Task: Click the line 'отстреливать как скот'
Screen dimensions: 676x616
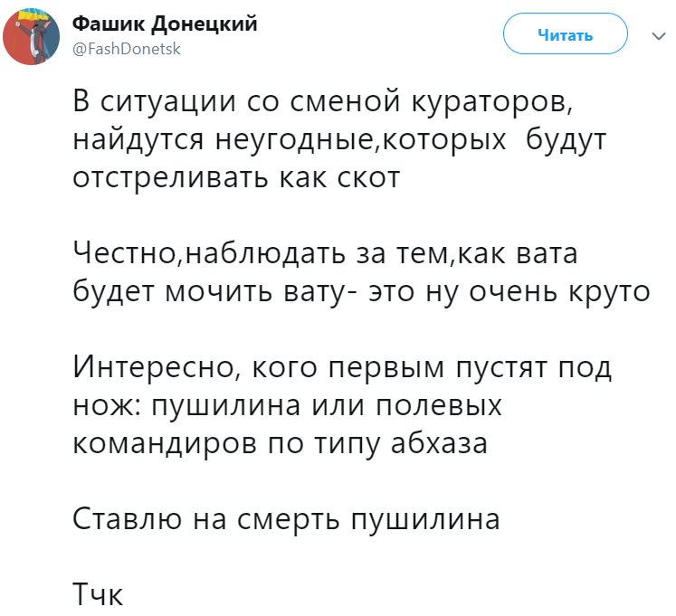Action: coord(236,178)
